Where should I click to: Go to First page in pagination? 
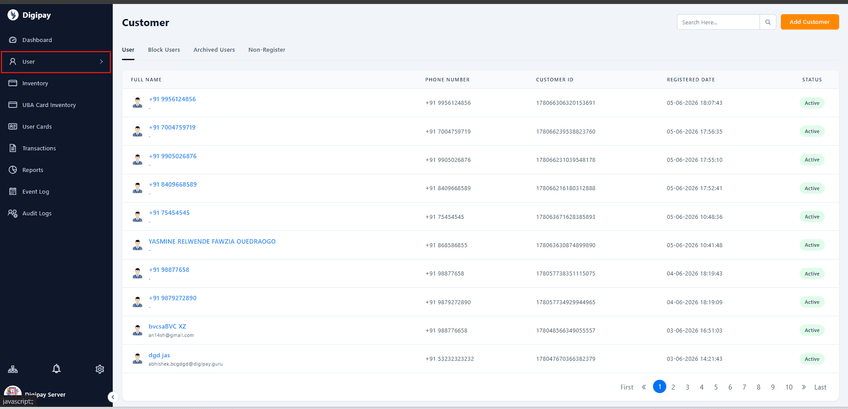tap(627, 387)
